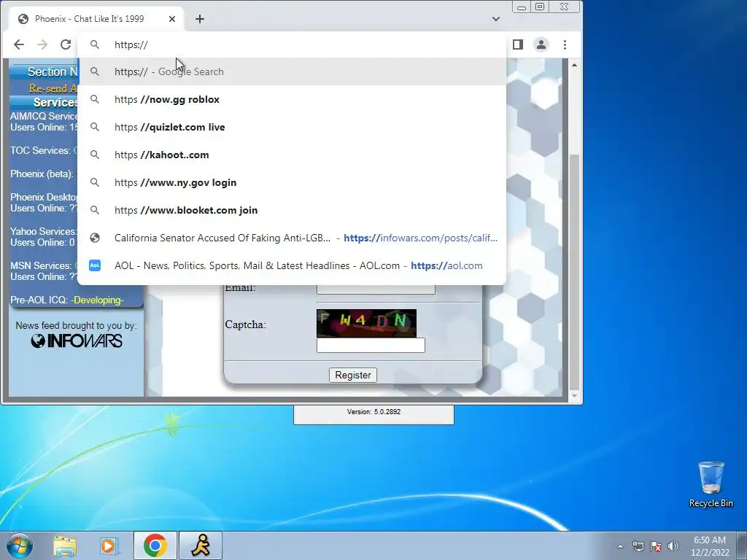Click the Captcha text input field
Screen dimensions: 747x560
pos(371,345)
